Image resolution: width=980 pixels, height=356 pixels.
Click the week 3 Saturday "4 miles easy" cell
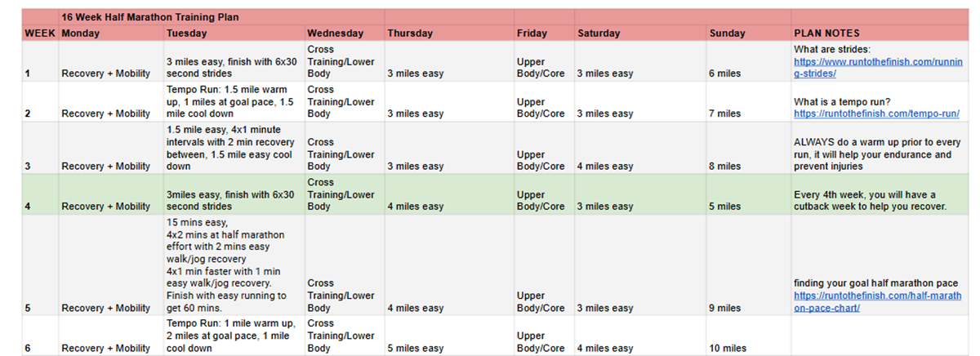(605, 167)
